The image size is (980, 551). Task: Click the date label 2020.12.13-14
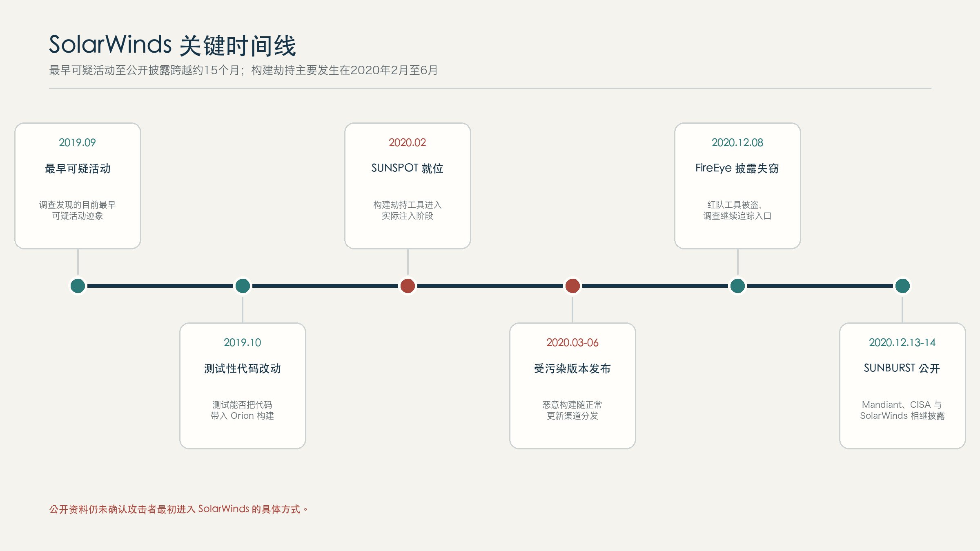click(902, 342)
